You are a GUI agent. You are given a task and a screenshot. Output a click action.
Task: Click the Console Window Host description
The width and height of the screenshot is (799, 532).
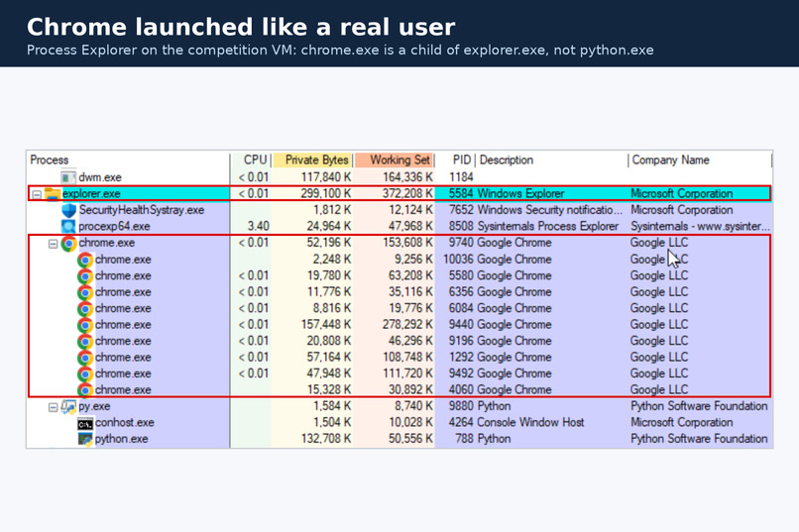pos(530,423)
